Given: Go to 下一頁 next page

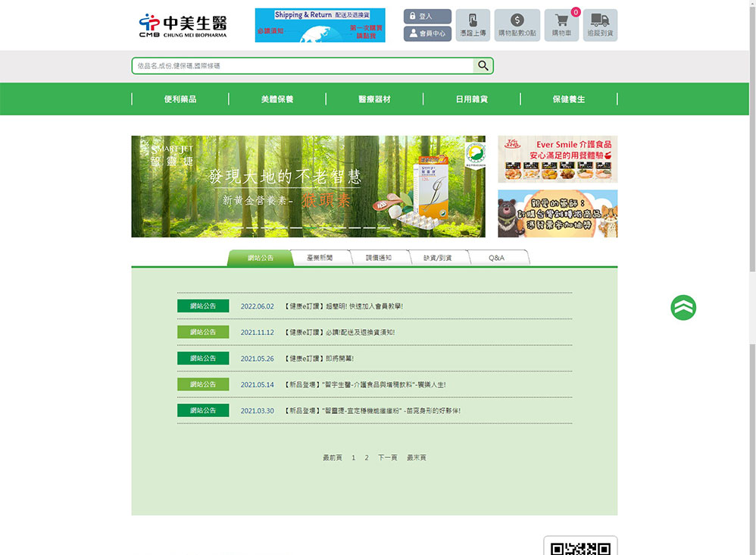Looking at the screenshot, I should pyautogui.click(x=388, y=457).
